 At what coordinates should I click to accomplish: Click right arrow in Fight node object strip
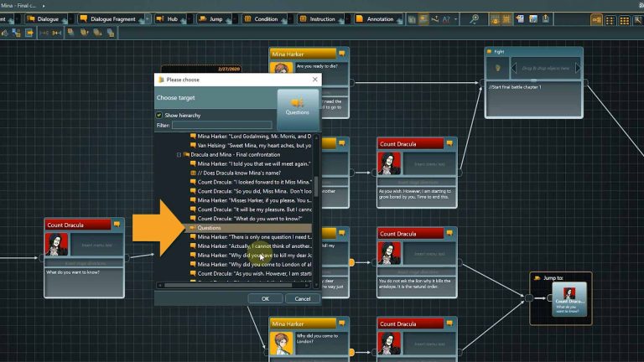point(578,68)
